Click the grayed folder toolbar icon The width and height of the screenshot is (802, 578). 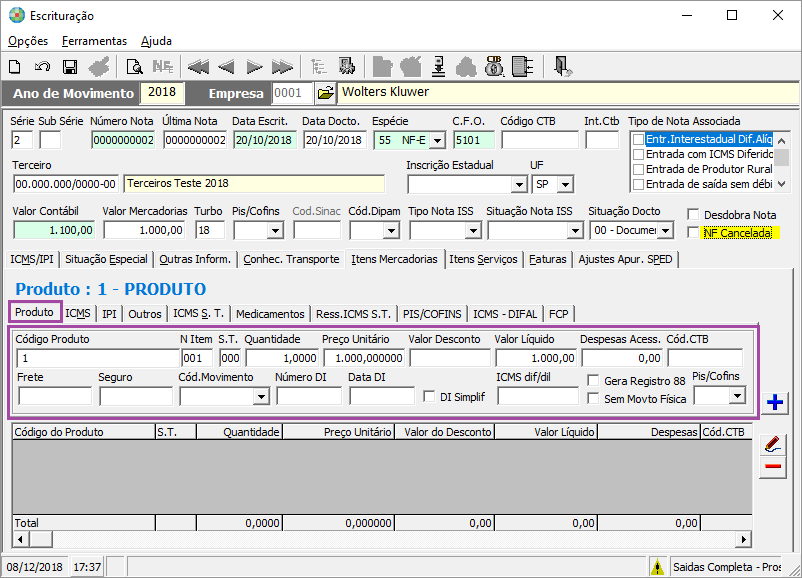click(382, 66)
